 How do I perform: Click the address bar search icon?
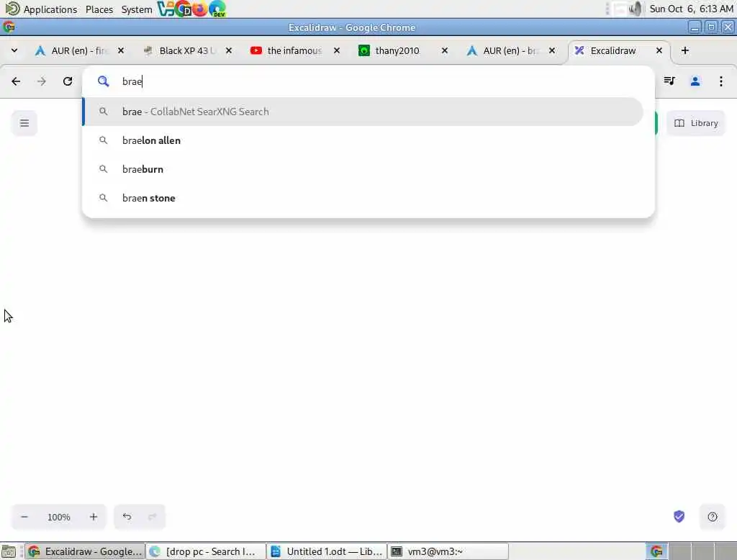tap(103, 81)
